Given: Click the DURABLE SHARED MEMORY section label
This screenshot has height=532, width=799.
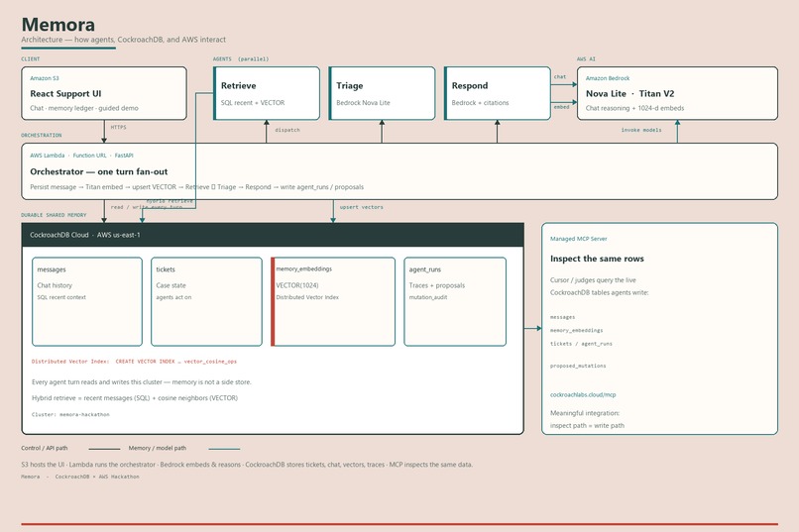Looking at the screenshot, I should pyautogui.click(x=54, y=215).
